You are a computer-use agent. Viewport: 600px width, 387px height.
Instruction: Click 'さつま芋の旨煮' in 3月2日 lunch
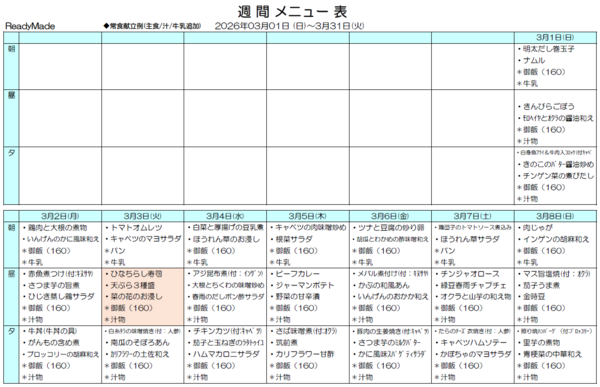54,285
